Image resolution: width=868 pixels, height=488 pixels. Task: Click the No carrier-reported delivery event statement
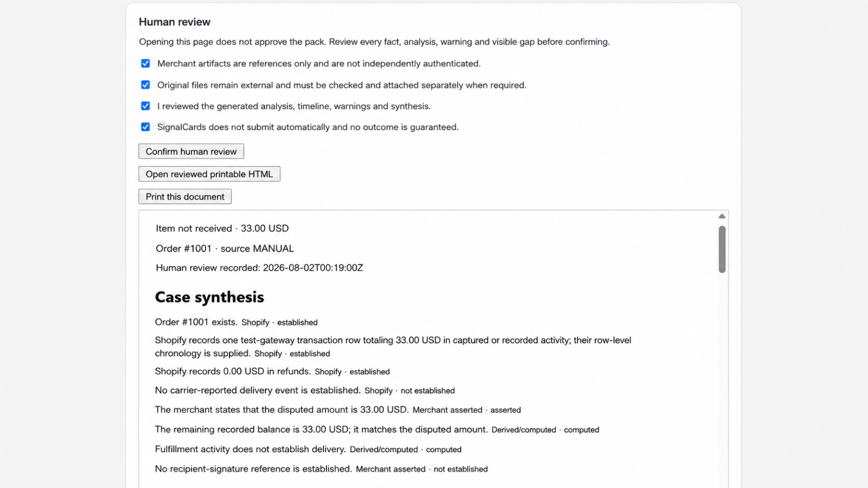[258, 390]
